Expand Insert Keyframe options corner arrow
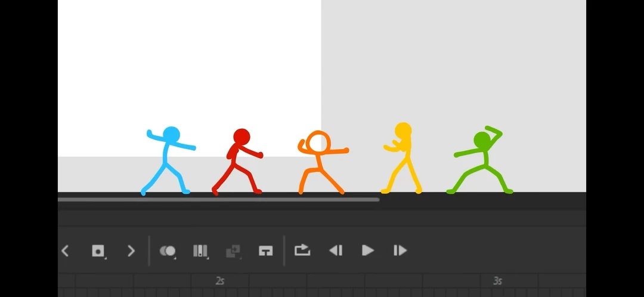The height and width of the screenshot is (297, 644). click(105, 258)
